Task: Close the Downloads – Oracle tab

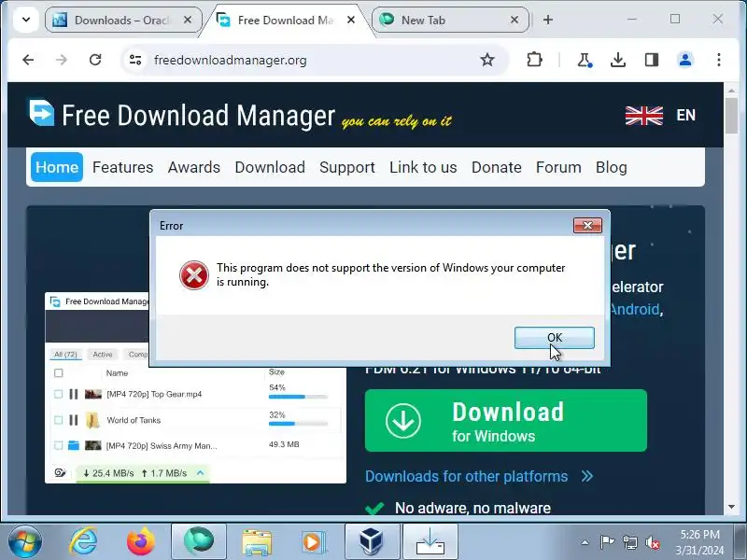Action: [x=188, y=20]
